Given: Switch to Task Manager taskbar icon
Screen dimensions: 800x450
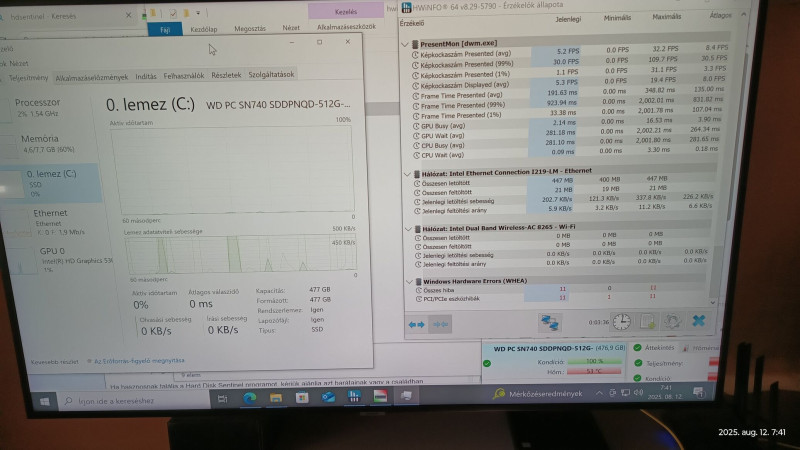Looking at the screenshot, I should [406, 395].
